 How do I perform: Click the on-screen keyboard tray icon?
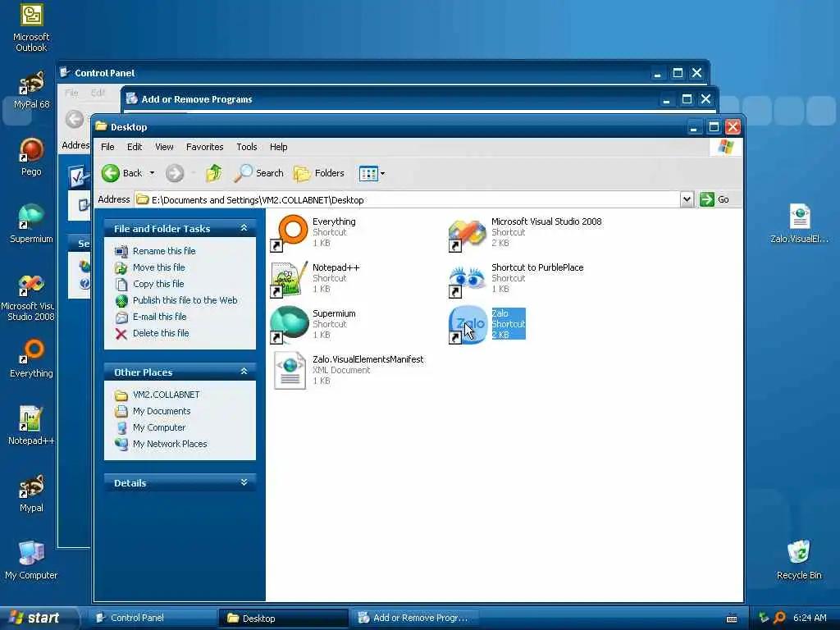pyautogui.click(x=732, y=619)
